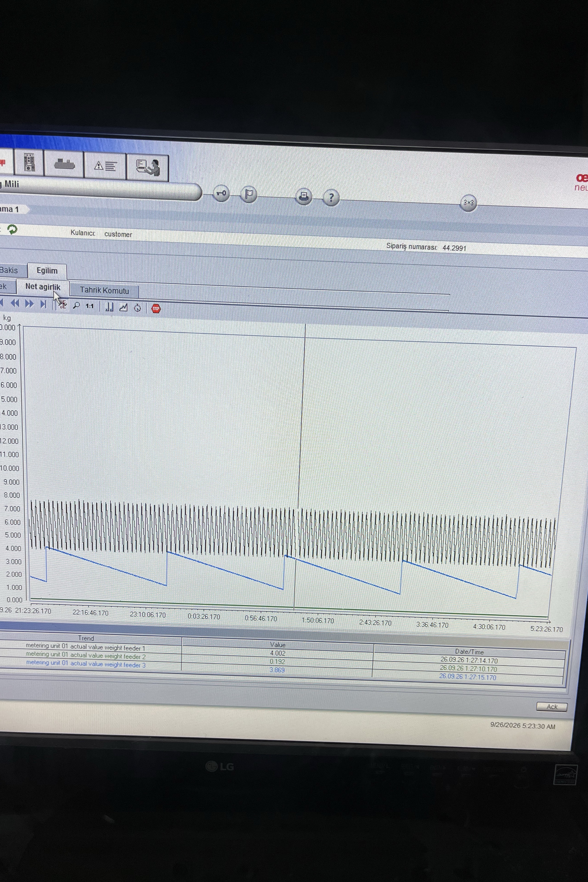Image resolution: width=588 pixels, height=882 pixels.
Task: Rewind the trend with double-left arrows
Action: 15,303
